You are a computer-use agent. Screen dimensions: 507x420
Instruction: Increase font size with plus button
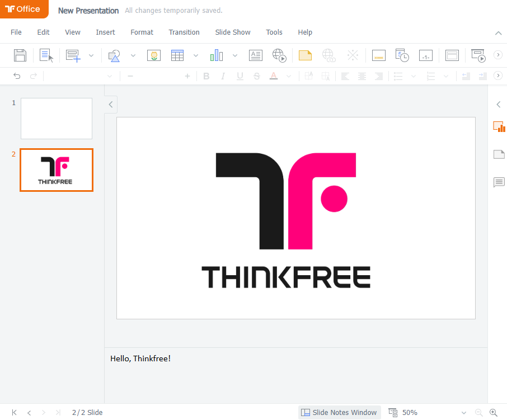(187, 76)
